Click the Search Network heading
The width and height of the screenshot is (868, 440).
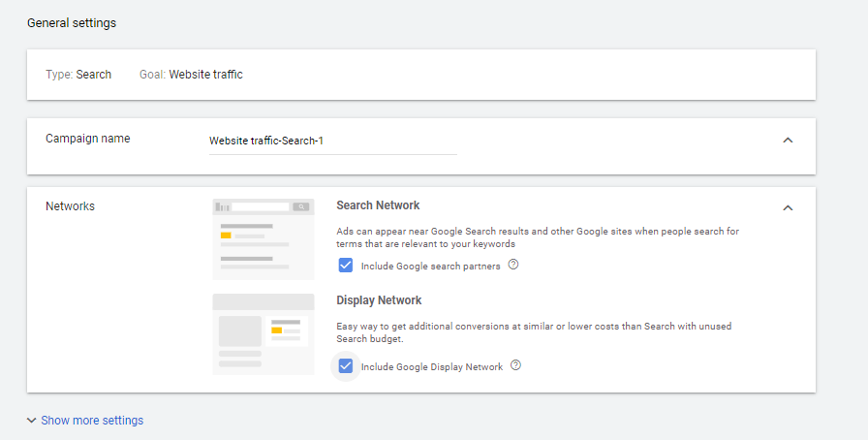click(x=378, y=205)
